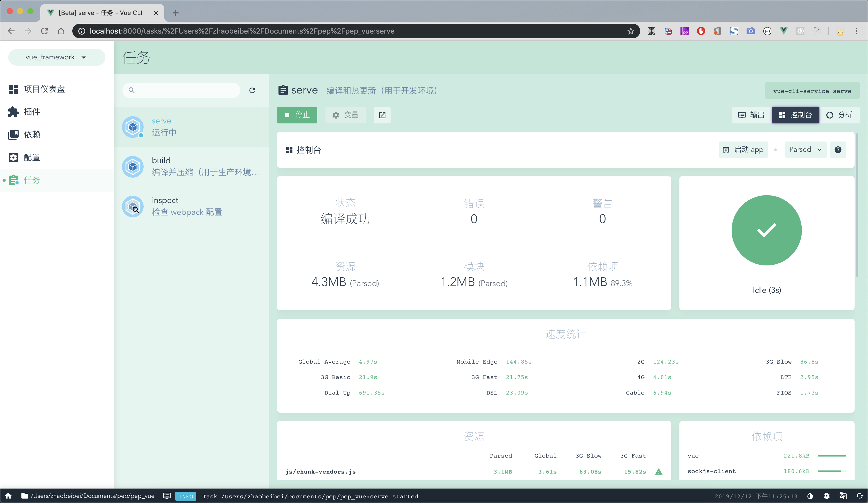Click the translate icon in status bar
The image size is (868, 503).
843,496
